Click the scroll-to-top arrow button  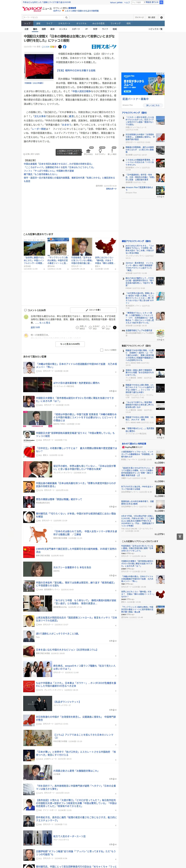180,537
